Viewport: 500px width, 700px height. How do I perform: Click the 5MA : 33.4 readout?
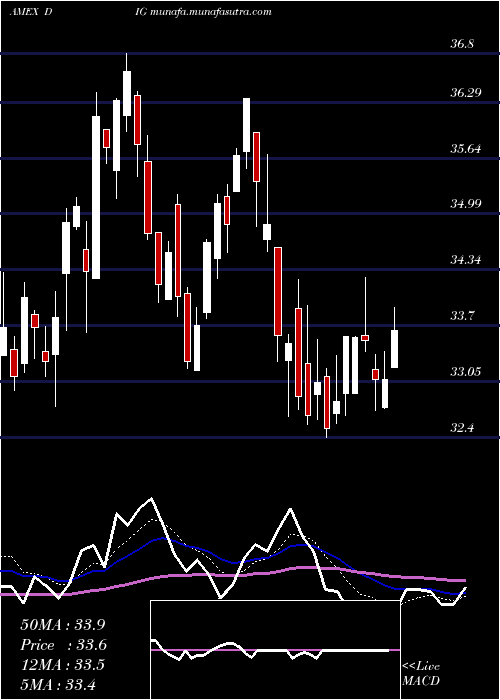58,684
